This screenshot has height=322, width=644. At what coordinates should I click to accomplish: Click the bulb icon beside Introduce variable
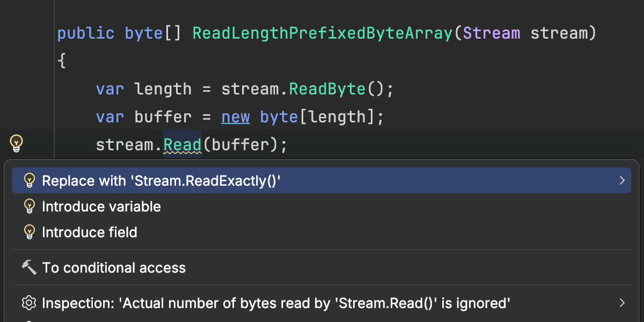click(30, 207)
